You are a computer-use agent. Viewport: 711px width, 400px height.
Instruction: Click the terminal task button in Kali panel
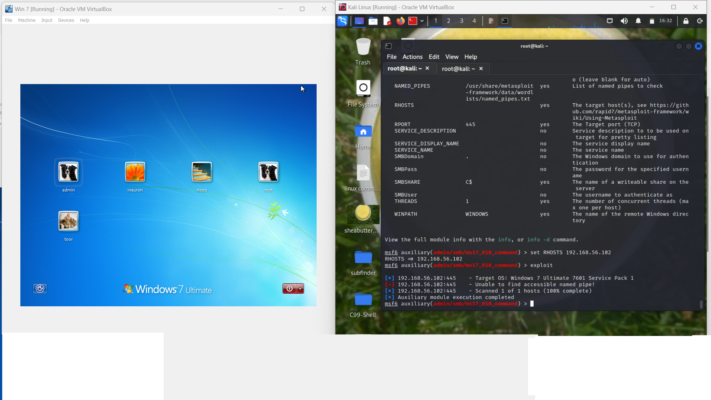click(x=505, y=21)
